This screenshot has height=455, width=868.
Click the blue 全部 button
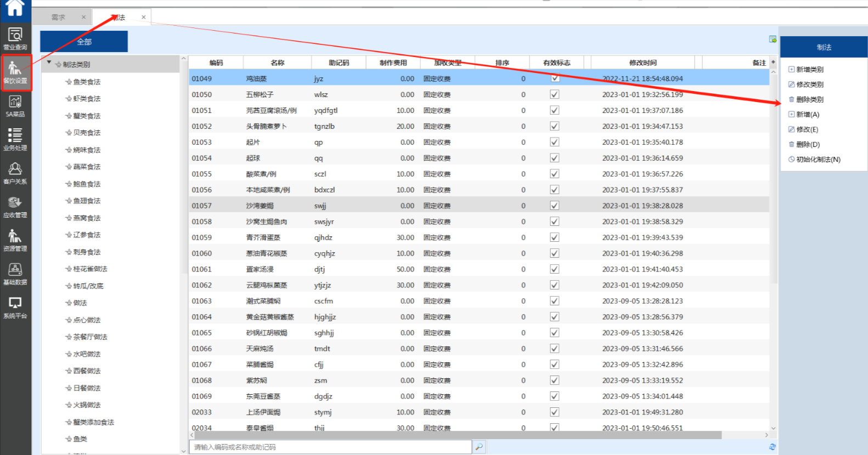(x=84, y=42)
